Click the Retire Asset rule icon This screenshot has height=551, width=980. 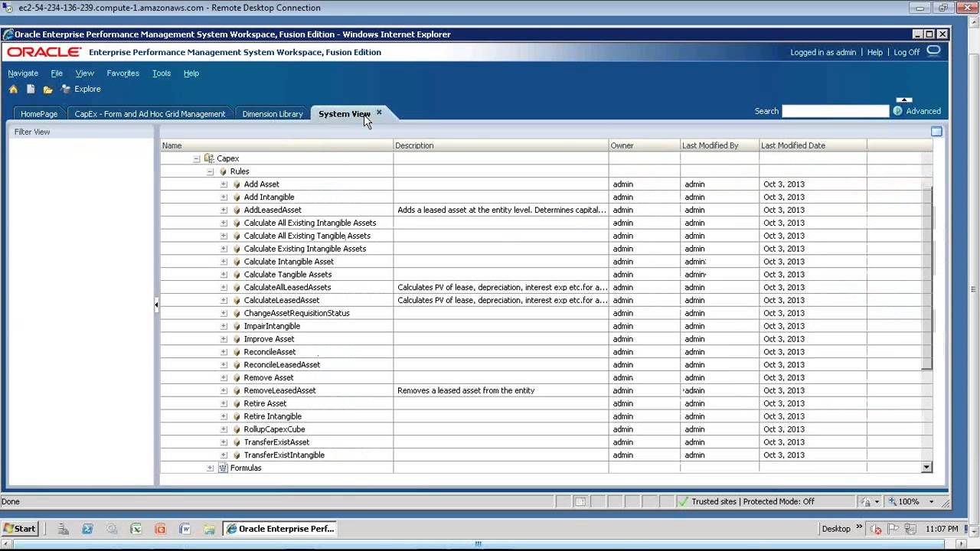237,404
